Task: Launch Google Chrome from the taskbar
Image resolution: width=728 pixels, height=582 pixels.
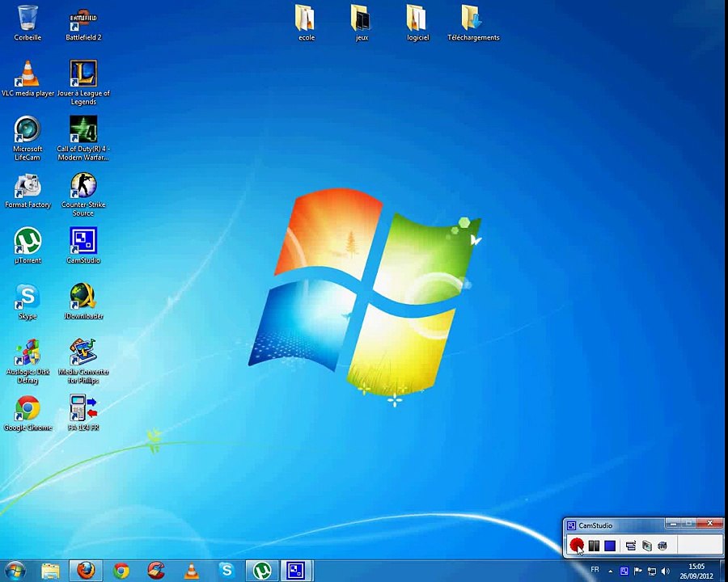Action: click(x=121, y=571)
